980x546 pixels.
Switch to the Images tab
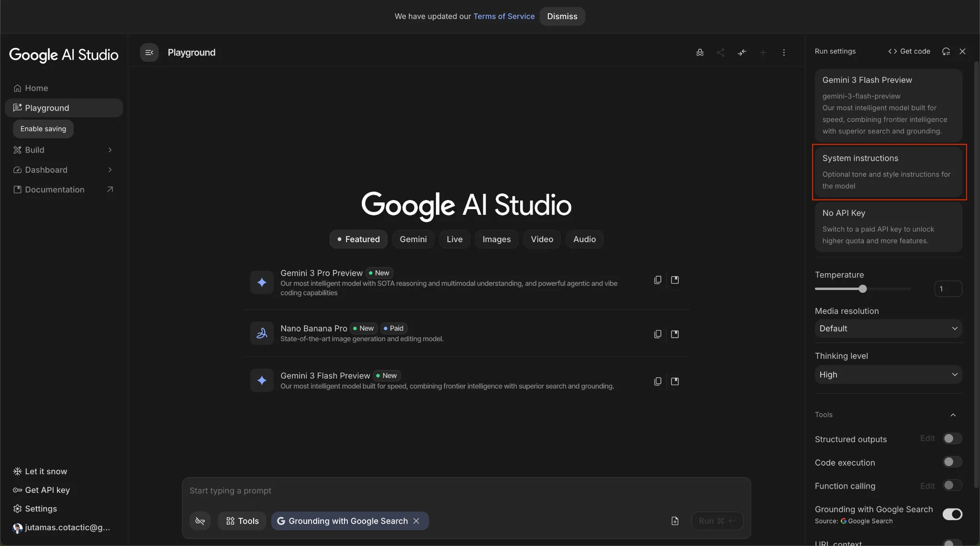point(496,239)
